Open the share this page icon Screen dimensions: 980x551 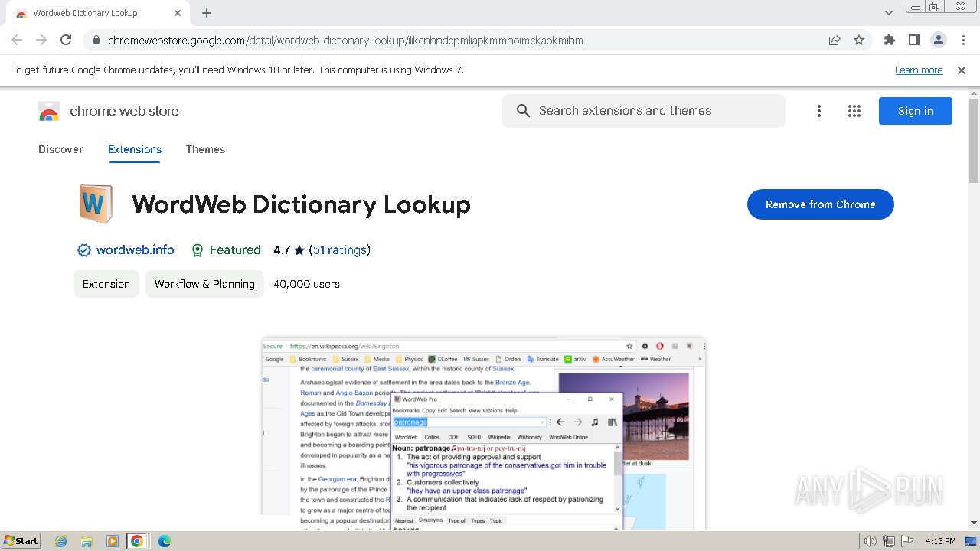click(x=835, y=41)
